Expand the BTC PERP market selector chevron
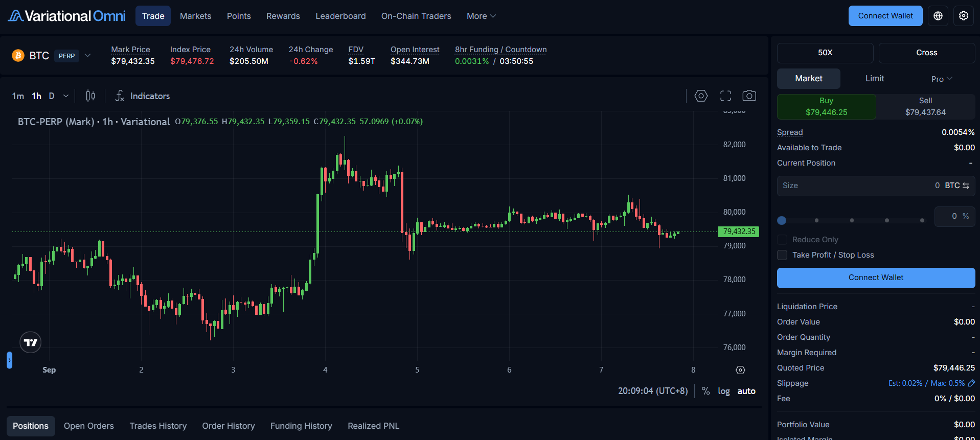The width and height of the screenshot is (980, 440). [x=87, y=55]
